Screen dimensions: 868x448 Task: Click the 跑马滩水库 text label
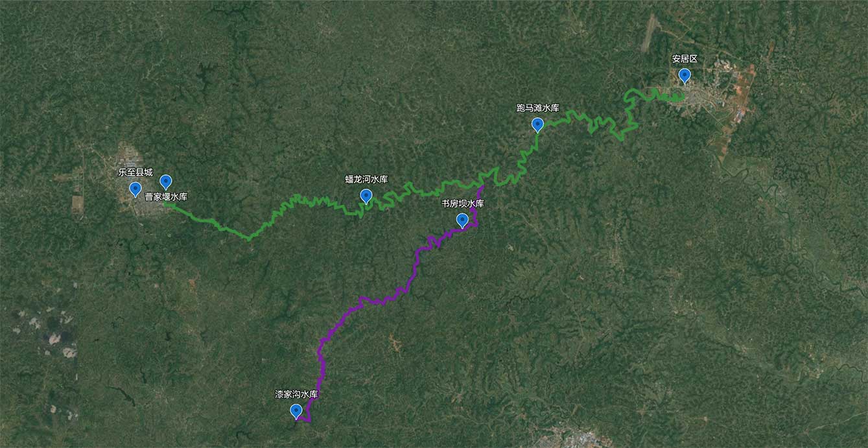click(x=538, y=108)
